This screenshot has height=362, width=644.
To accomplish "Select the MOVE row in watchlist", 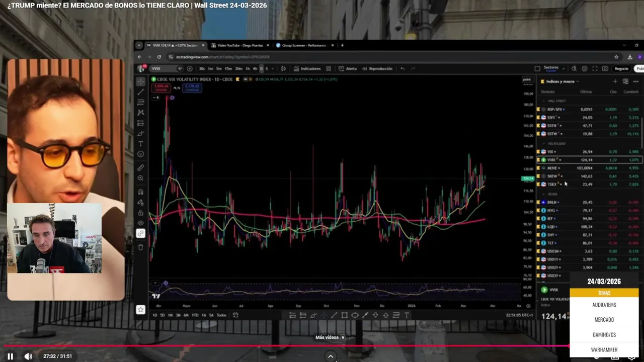I will (x=590, y=168).
